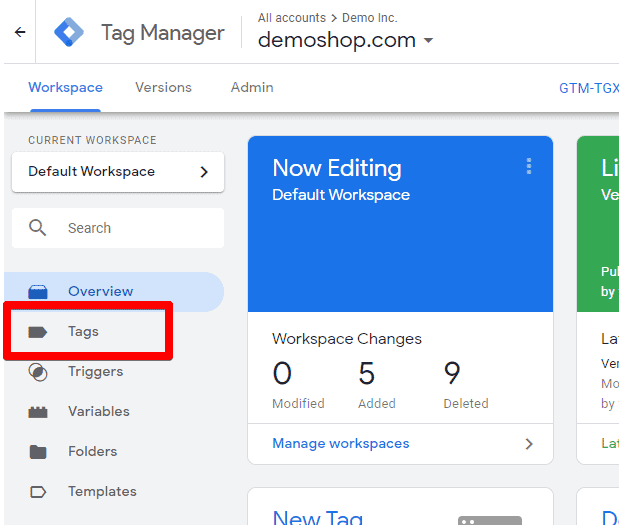Open the Default Workspace selector chevron
The image size is (619, 525).
tap(204, 172)
